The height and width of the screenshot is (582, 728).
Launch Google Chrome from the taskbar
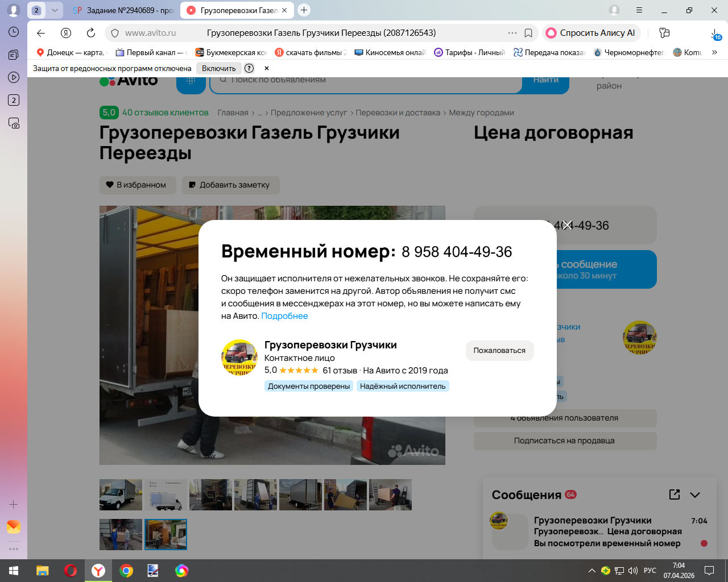point(126,571)
